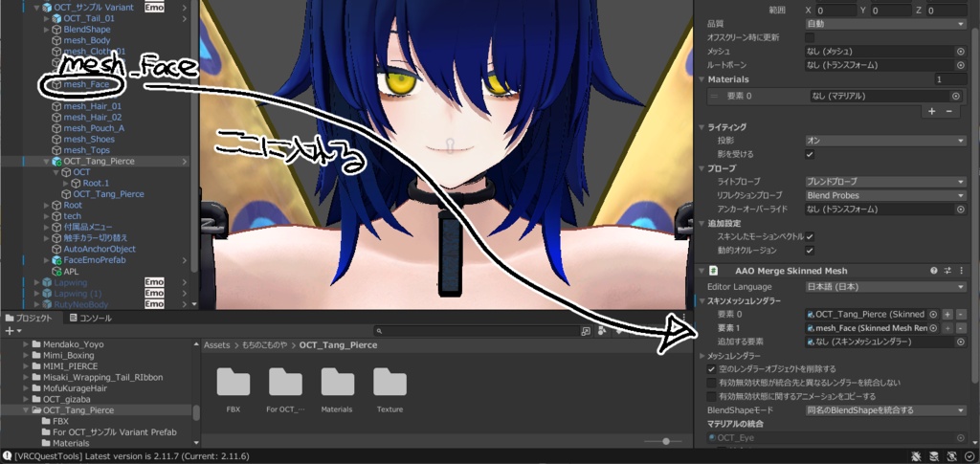Collapse OCT_Tang_Pierce in hierarchy
Image resolution: width=980 pixels, height=464 pixels.
pyautogui.click(x=46, y=161)
